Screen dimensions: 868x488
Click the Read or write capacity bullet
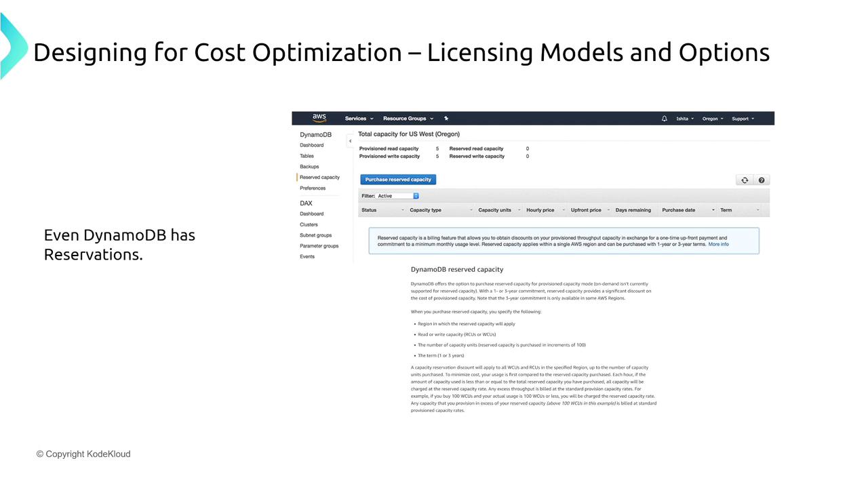point(456,334)
